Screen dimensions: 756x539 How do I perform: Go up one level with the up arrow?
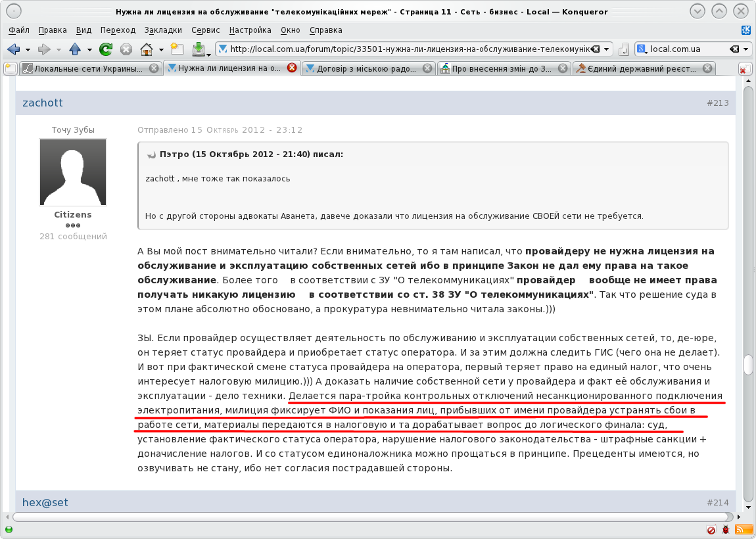[x=75, y=49]
